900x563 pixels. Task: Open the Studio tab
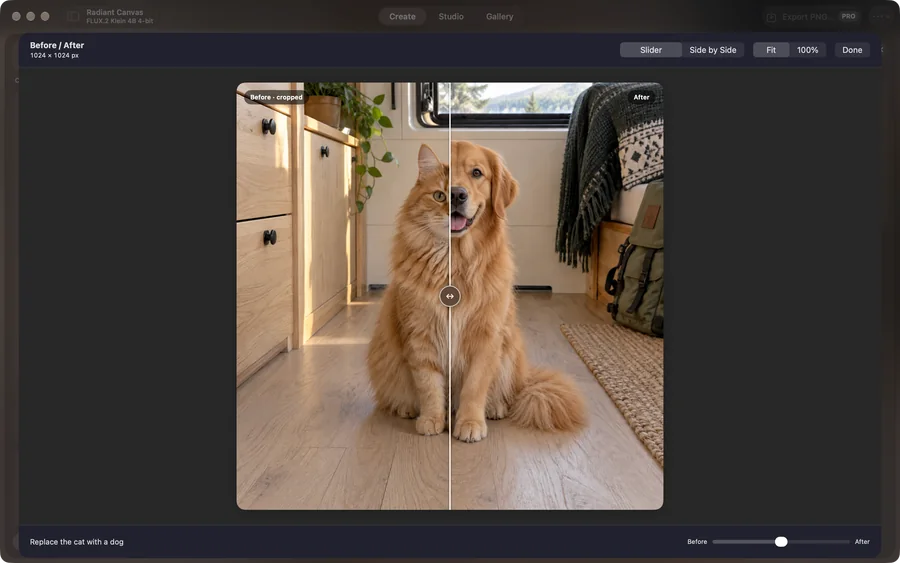[451, 17]
